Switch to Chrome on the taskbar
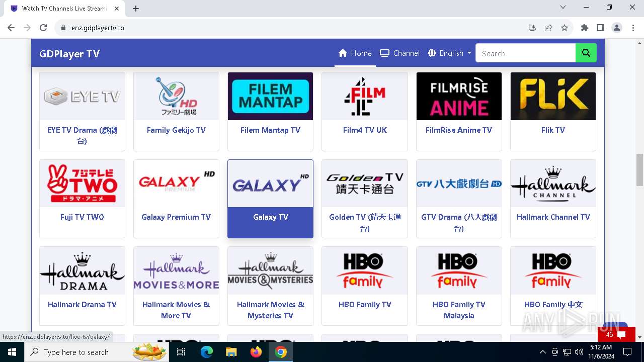Viewport: 644px width, 362px height. click(x=281, y=352)
